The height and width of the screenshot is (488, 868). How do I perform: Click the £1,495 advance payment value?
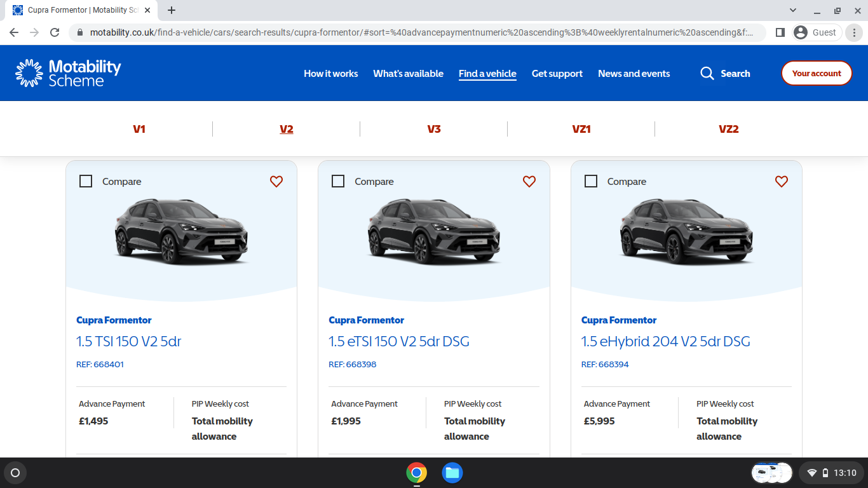[x=93, y=421]
